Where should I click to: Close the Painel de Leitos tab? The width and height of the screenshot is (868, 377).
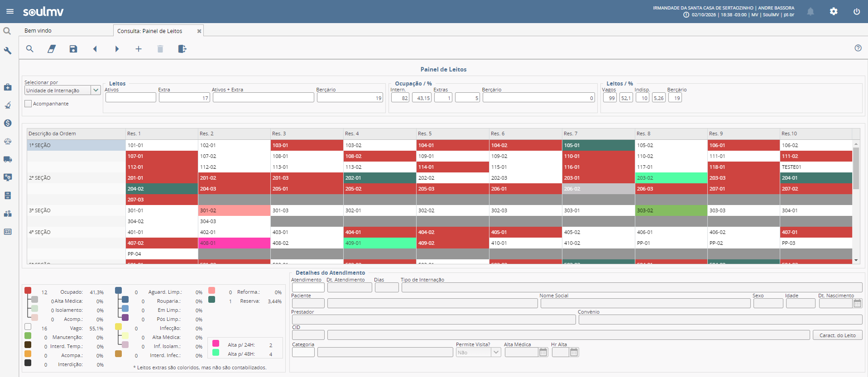[x=199, y=31]
